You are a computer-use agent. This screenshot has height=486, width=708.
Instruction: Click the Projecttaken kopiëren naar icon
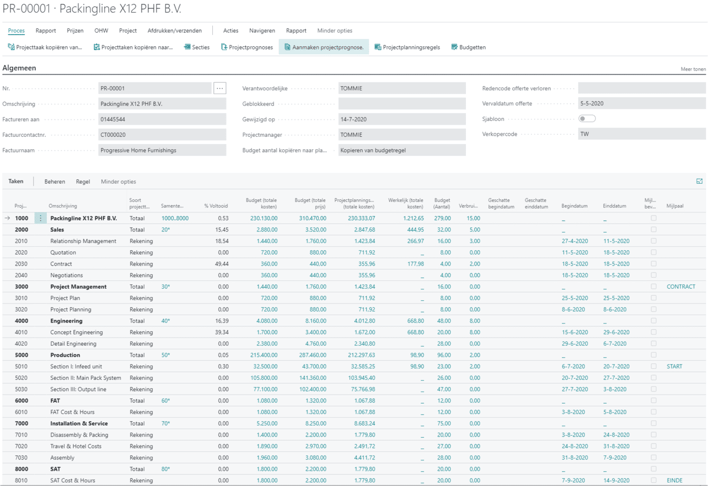click(x=96, y=47)
